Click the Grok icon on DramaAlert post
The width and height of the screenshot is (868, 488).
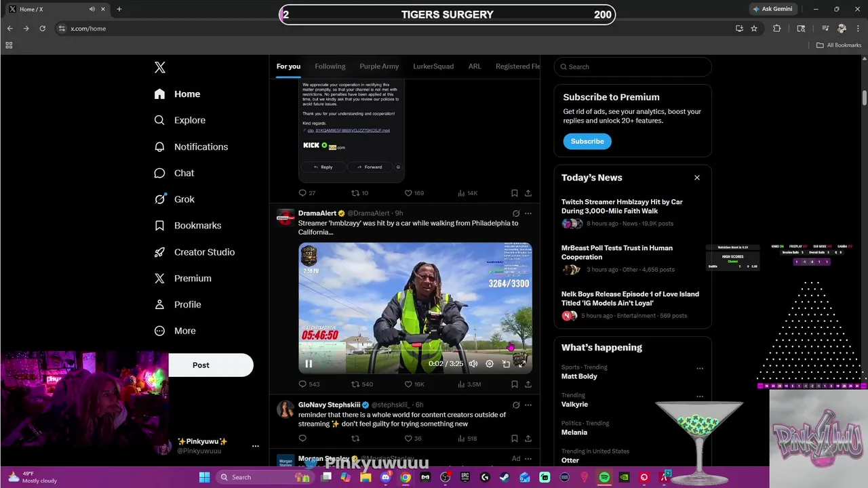516,213
